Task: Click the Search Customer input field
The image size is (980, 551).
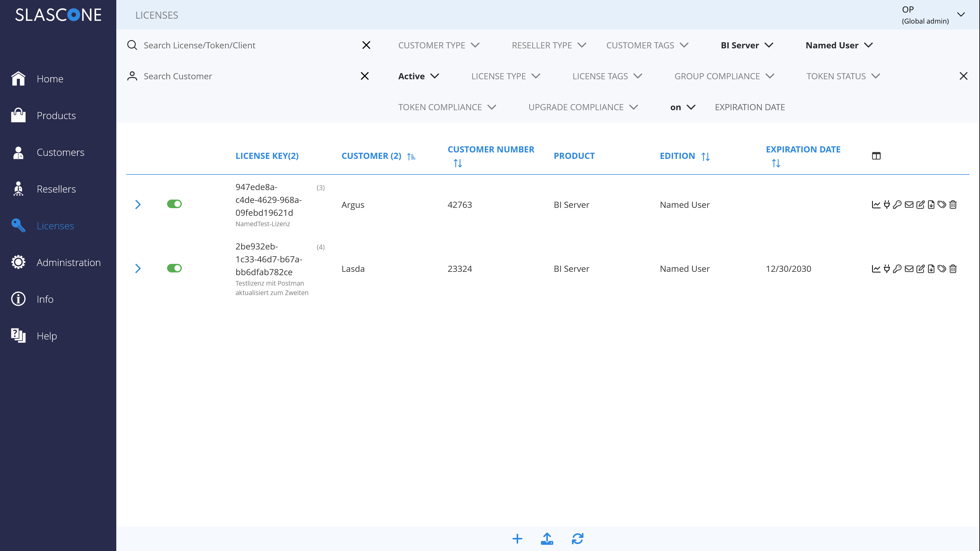Action: click(249, 76)
